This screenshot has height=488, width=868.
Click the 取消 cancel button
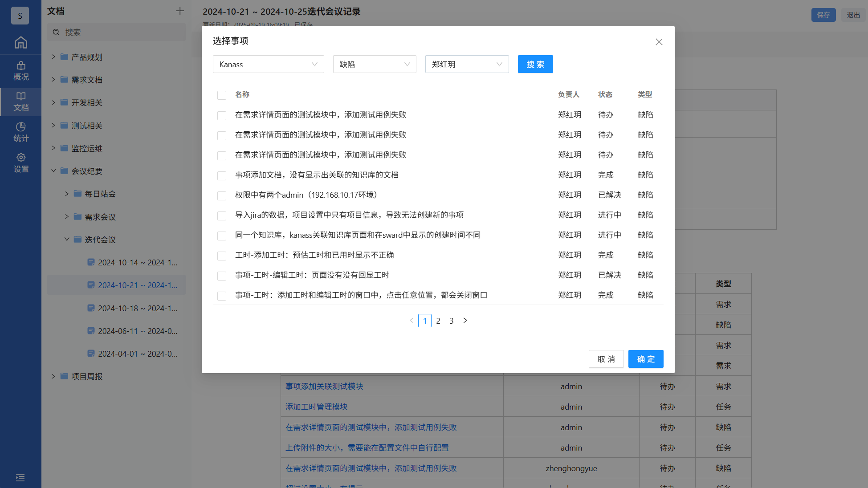coord(606,359)
